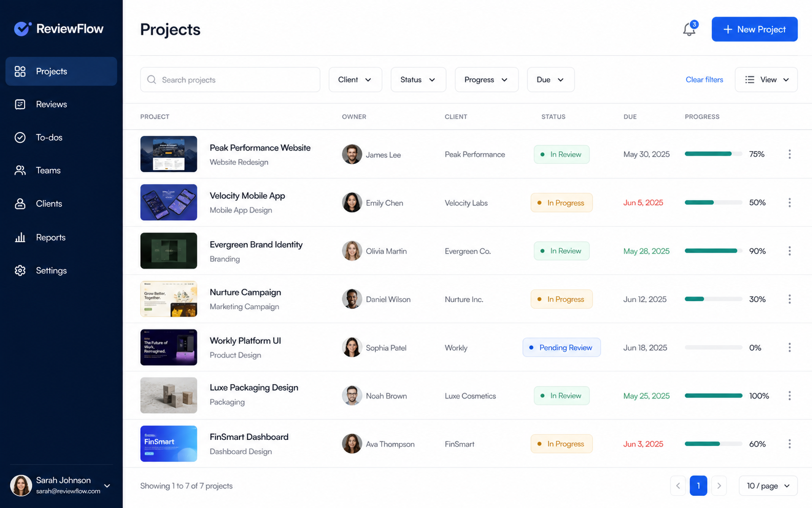Click Sarah Johnson's profile avatar
This screenshot has width=812, height=508.
click(21, 485)
